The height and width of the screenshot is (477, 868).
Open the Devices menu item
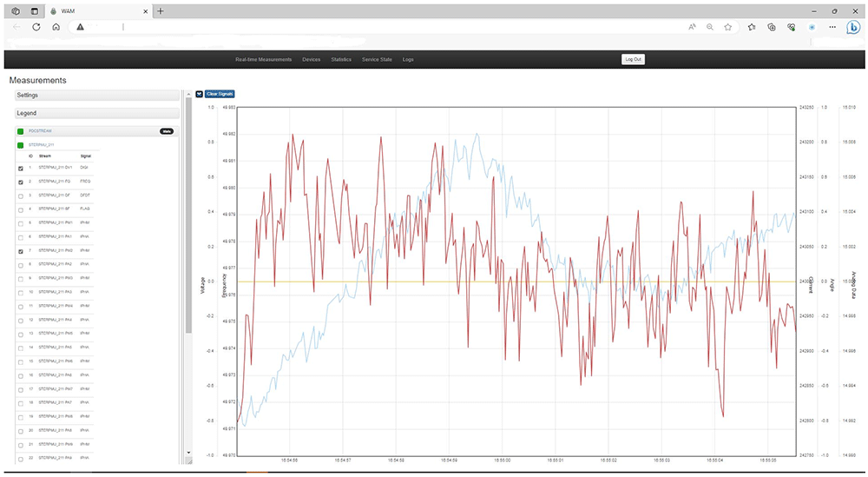pyautogui.click(x=311, y=59)
